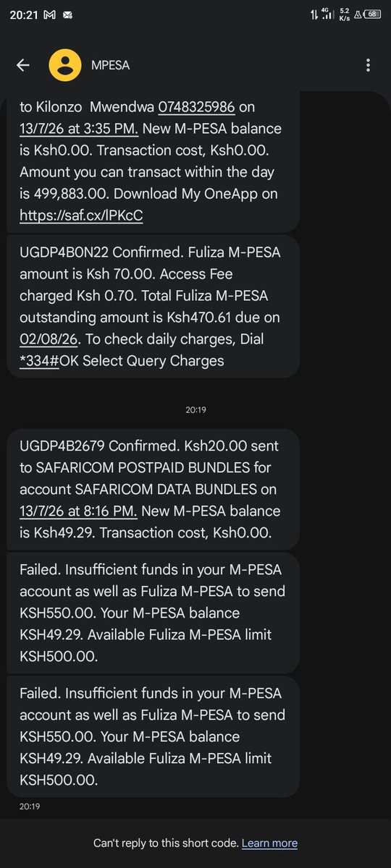Tap the *334# dial code
The height and width of the screenshot is (868, 391).
(43, 360)
